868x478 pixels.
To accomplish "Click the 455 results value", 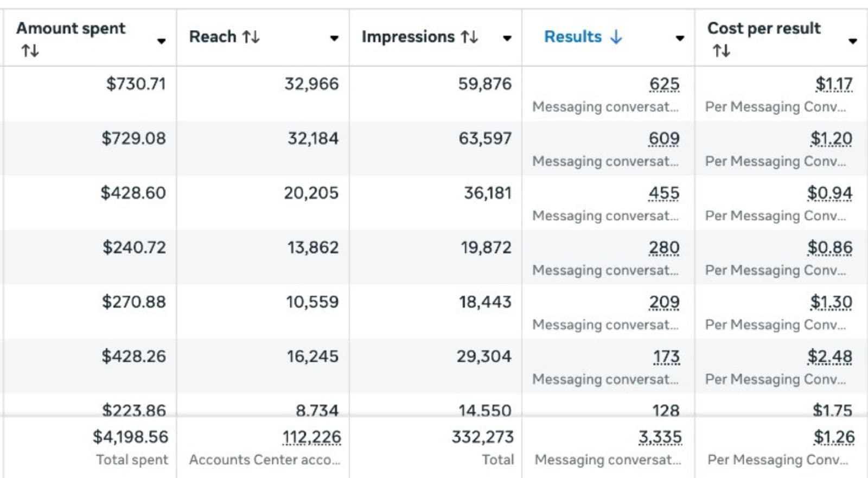I will pos(664,193).
